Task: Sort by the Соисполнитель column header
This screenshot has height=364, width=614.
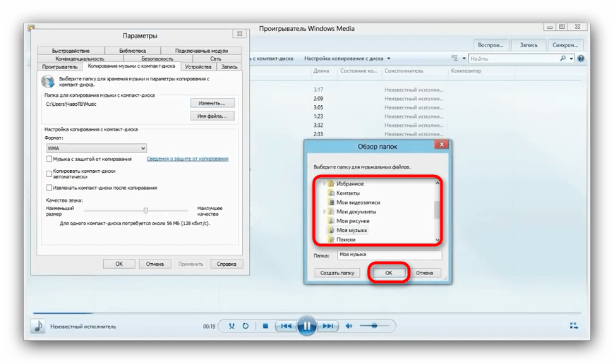Action: coord(404,71)
